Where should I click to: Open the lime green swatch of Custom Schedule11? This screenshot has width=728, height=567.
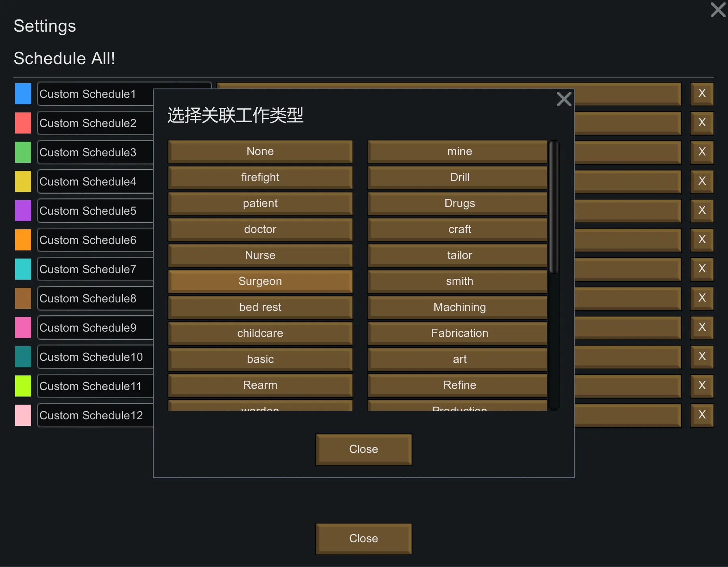click(x=23, y=386)
